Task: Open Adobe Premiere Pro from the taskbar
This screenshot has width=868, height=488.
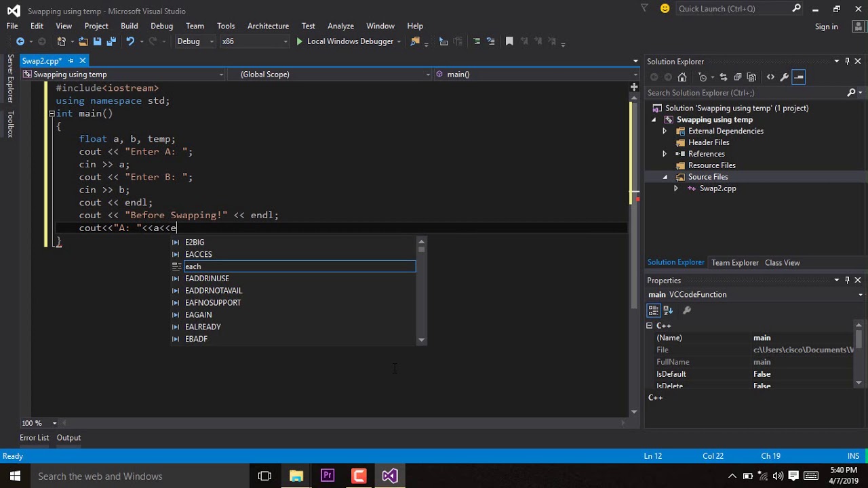Action: pos(328,476)
